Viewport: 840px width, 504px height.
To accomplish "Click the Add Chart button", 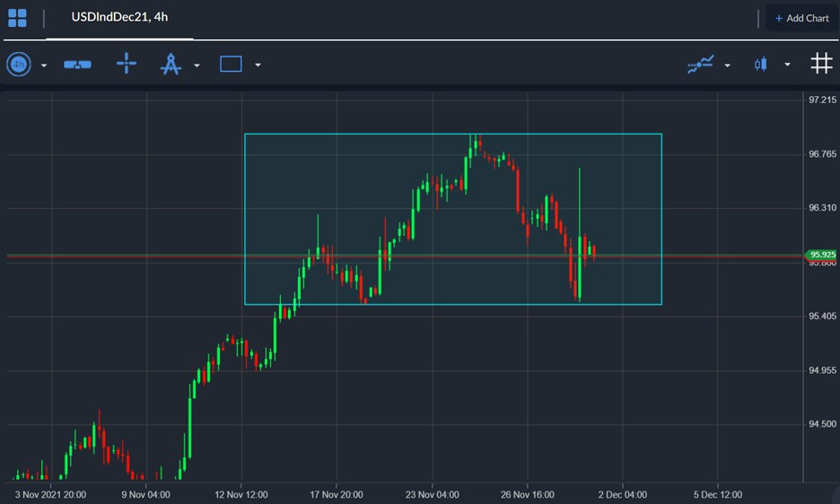I will (802, 18).
